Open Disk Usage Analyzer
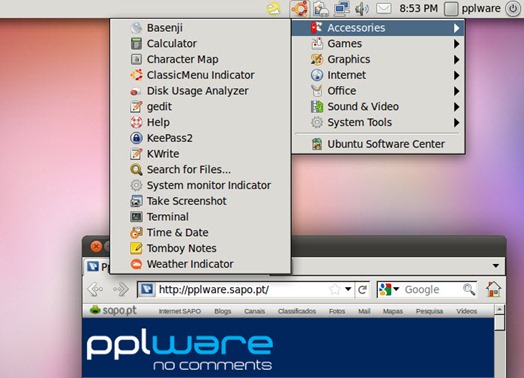 (201, 91)
